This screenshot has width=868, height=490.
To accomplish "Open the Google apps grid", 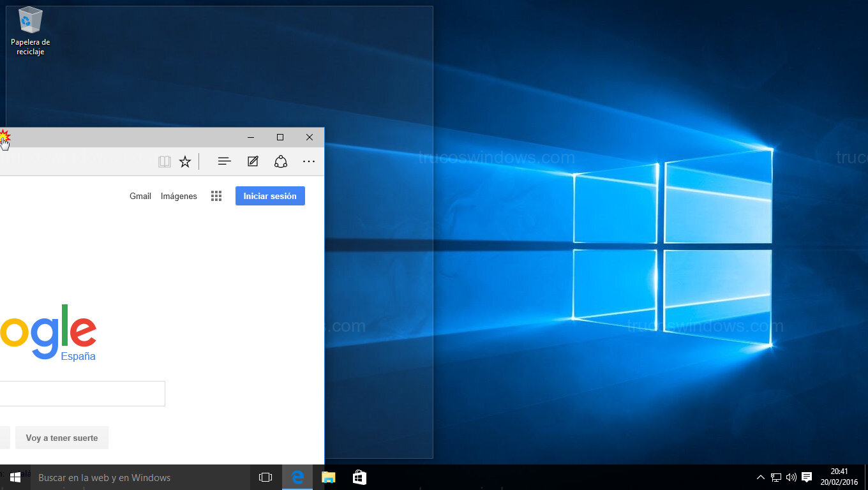I will coord(216,197).
